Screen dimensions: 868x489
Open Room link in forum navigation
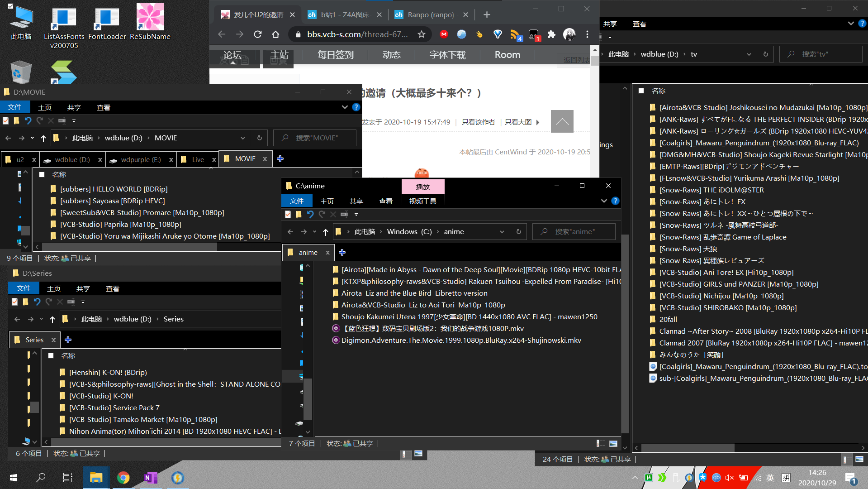pyautogui.click(x=507, y=55)
